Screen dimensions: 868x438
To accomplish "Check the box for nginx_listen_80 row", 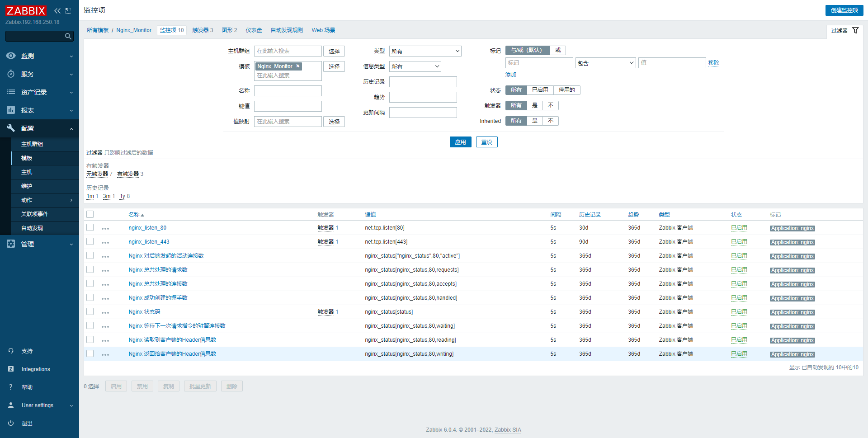I will click(90, 227).
